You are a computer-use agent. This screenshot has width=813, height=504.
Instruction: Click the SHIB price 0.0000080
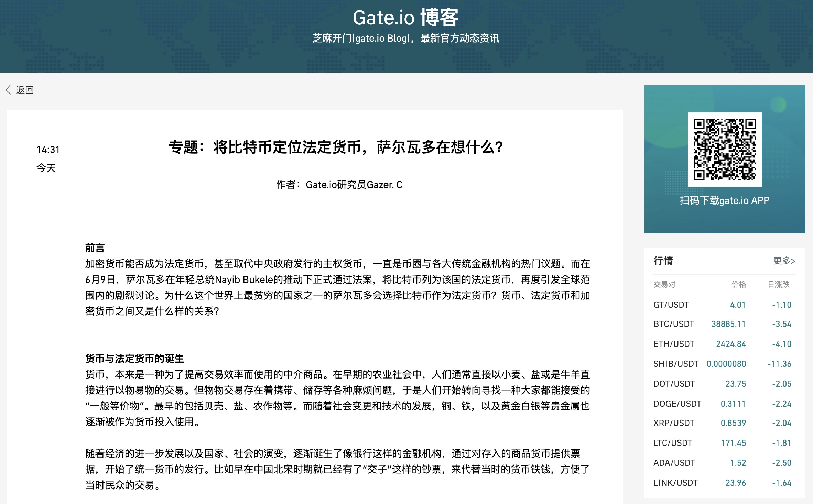click(x=726, y=364)
